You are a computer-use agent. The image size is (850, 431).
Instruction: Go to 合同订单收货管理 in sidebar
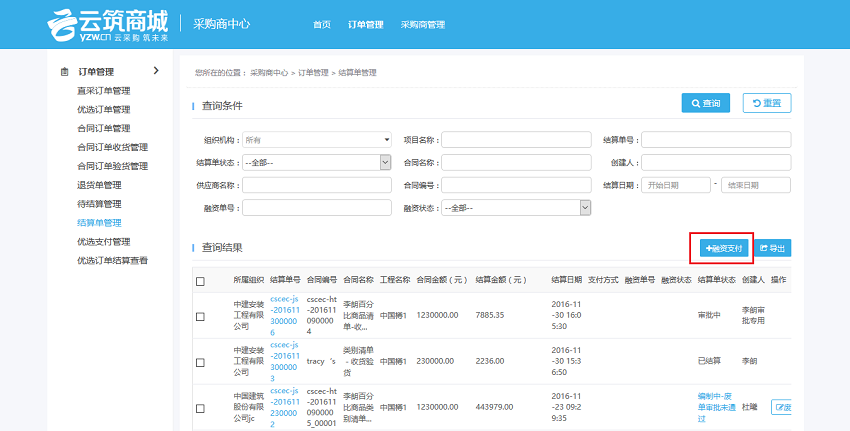tap(112, 147)
